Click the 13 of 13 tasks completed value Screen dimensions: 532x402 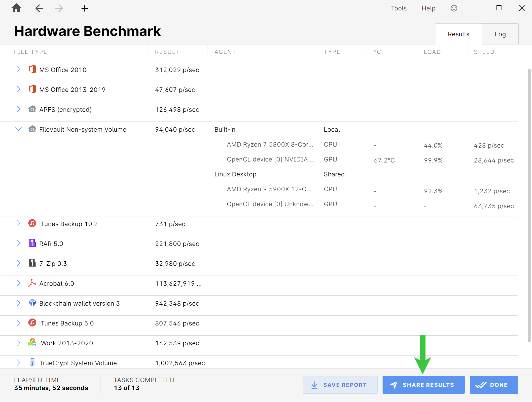(127, 388)
